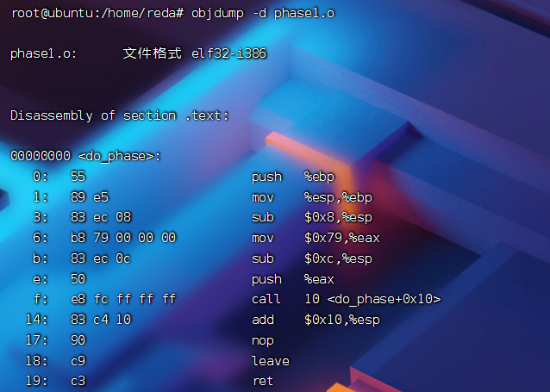Click the 'push %ebp' instruction
The width and height of the screenshot is (550, 392).
[293, 177]
